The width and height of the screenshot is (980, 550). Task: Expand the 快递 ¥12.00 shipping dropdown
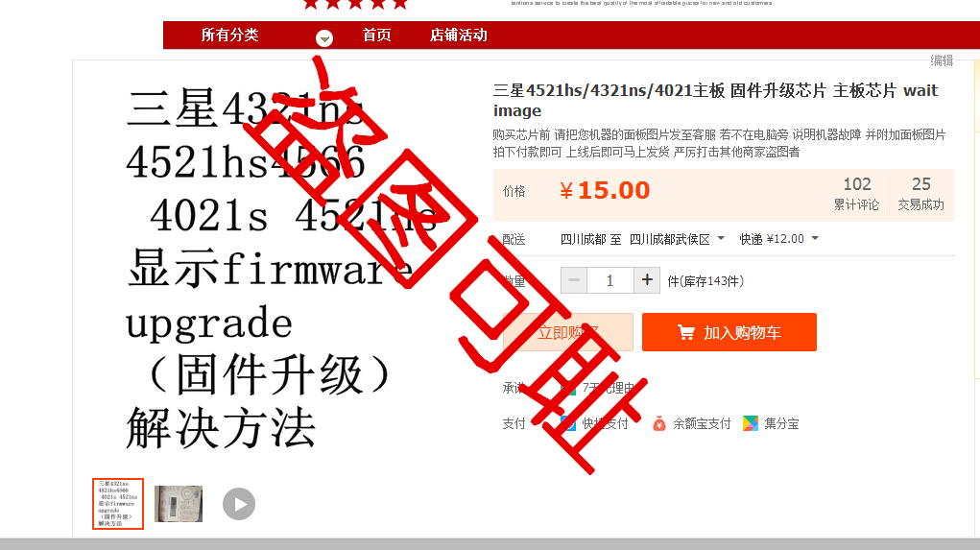pos(778,239)
